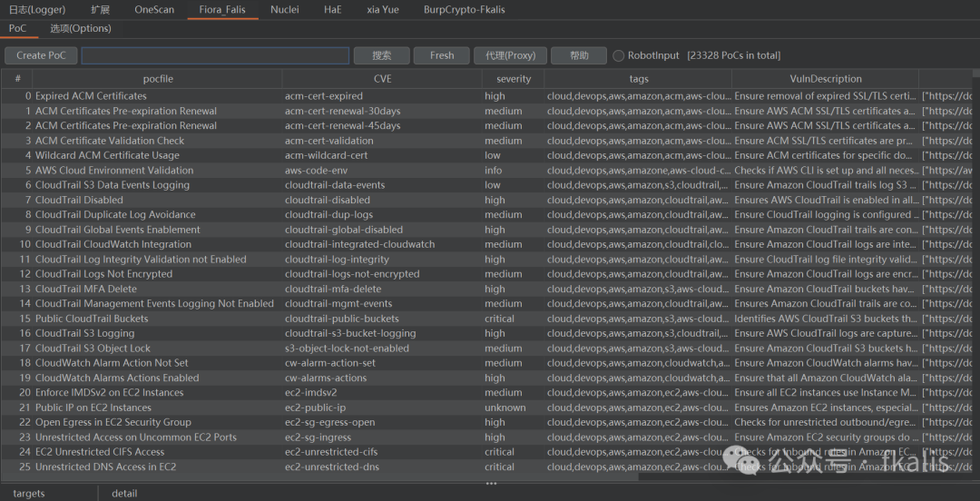Viewport: 980px width, 501px height.
Task: Sort by the # column header
Action: tap(18, 79)
